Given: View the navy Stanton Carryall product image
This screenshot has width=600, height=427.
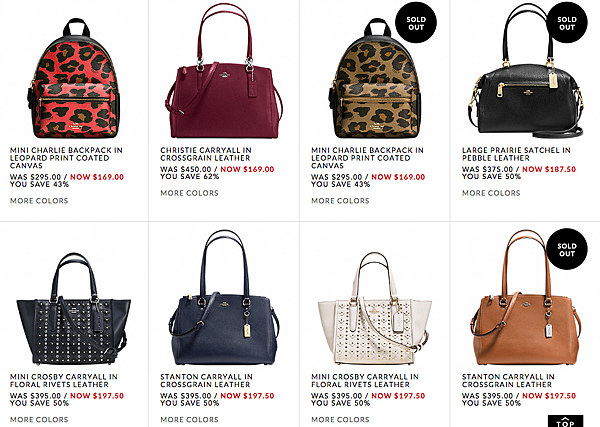Looking at the screenshot, I should pyautogui.click(x=225, y=298).
